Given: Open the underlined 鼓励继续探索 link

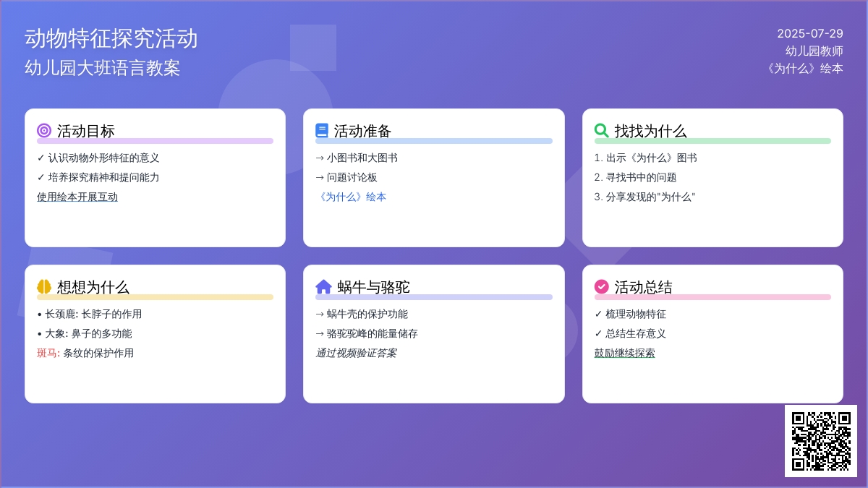Looking at the screenshot, I should [625, 353].
